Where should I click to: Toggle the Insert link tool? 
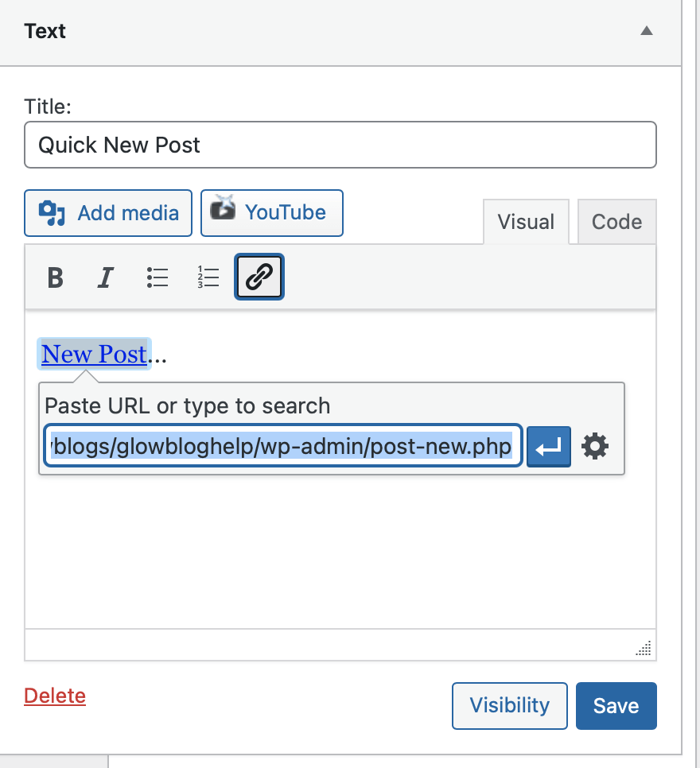click(259, 277)
